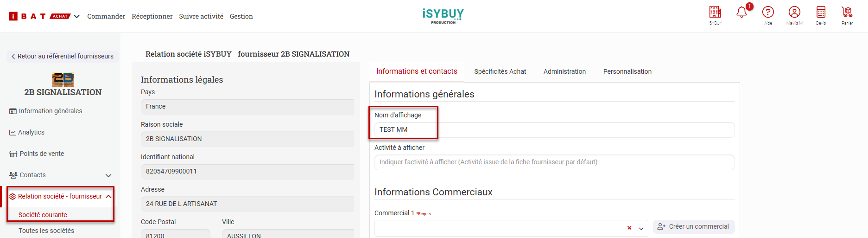Click the 2B SIGNALISATION supplier name in sidebar
The width and height of the screenshot is (868, 238).
pos(63,92)
